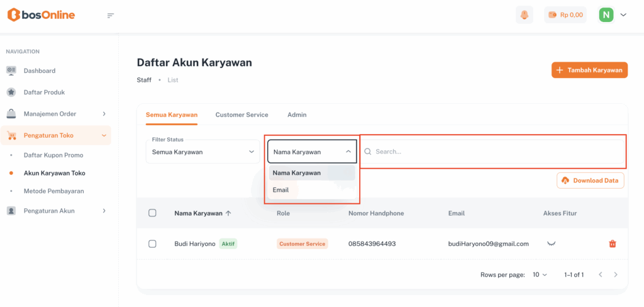
Task: Open the notification bell icon
Action: click(524, 15)
